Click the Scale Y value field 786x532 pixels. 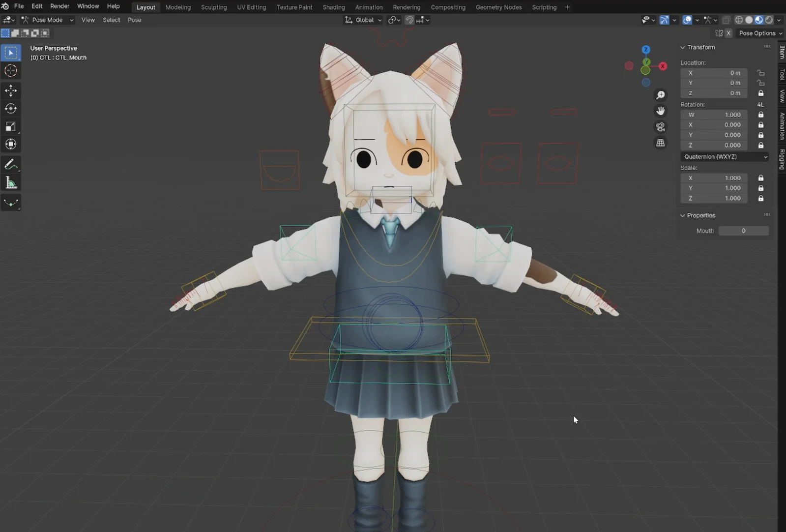[x=714, y=188]
